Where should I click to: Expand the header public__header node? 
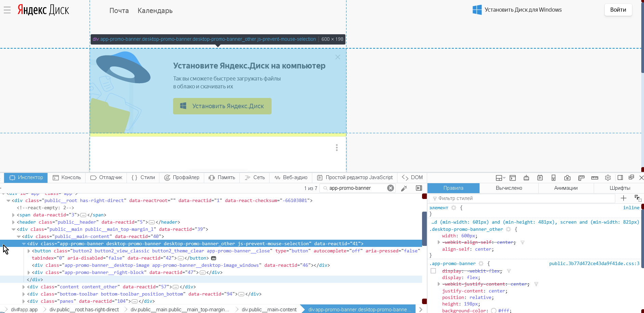tap(13, 222)
